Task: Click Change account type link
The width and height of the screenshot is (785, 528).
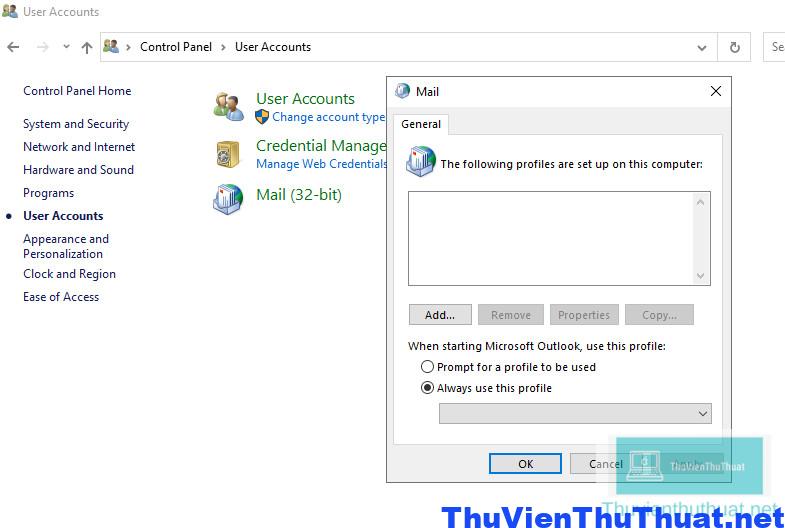Action: (328, 117)
